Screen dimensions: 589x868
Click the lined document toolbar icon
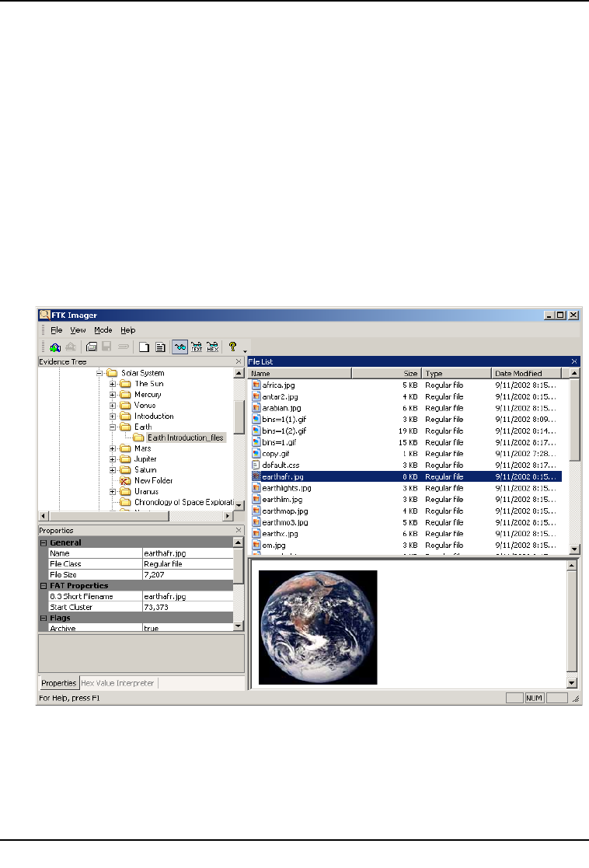pos(161,347)
